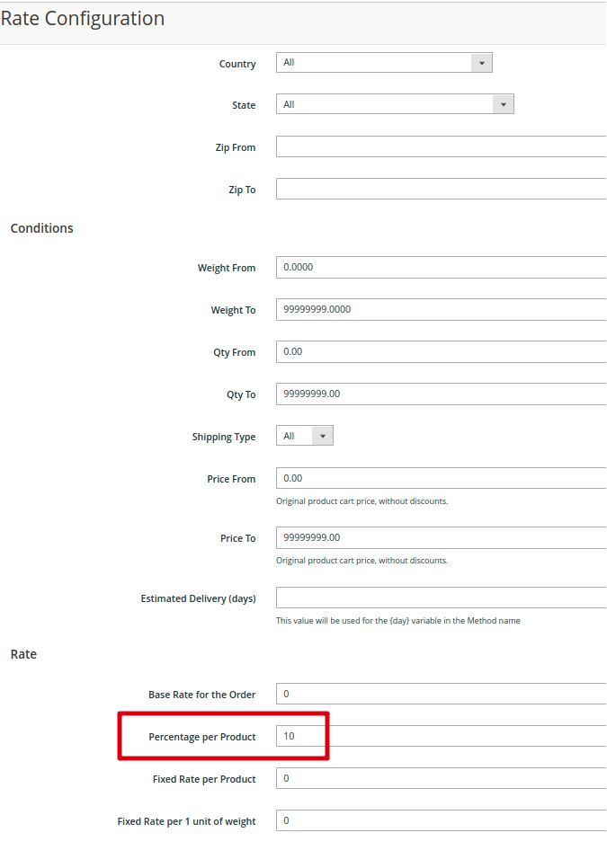Focus the Base Rate for the Order field

point(441,694)
